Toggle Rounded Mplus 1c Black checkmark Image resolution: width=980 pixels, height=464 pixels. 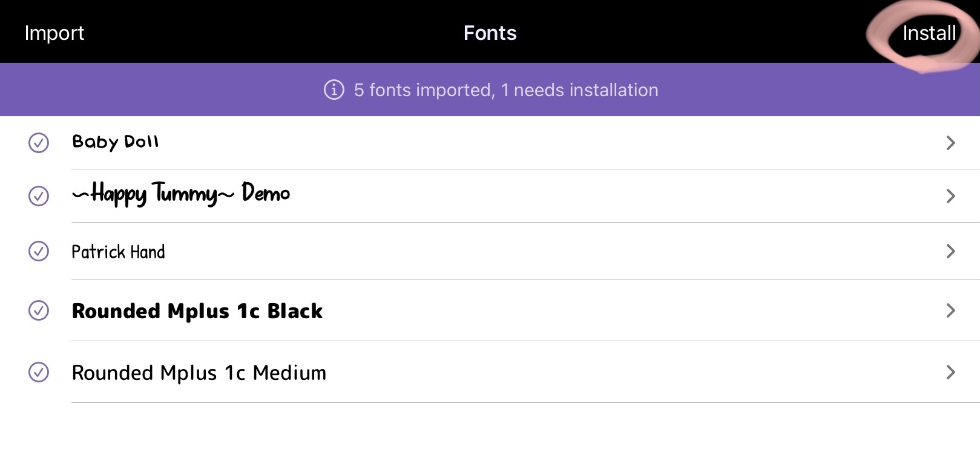pyautogui.click(x=39, y=310)
